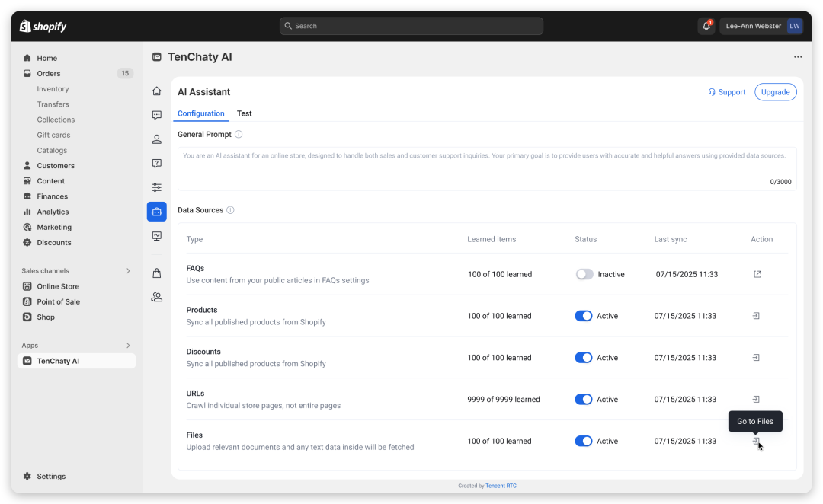Image resolution: width=823 pixels, height=504 pixels.
Task: Open the notifications bell
Action: 706,26
